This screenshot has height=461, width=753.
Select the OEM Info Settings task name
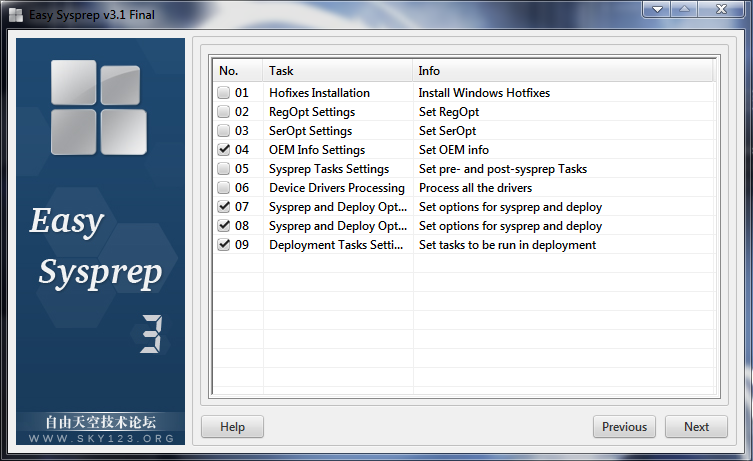point(317,150)
